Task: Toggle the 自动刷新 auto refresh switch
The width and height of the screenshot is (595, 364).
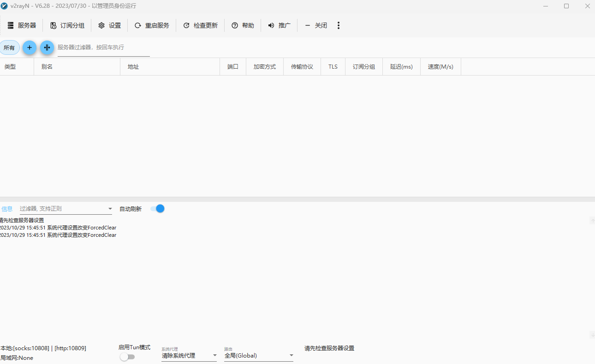Action: point(158,209)
